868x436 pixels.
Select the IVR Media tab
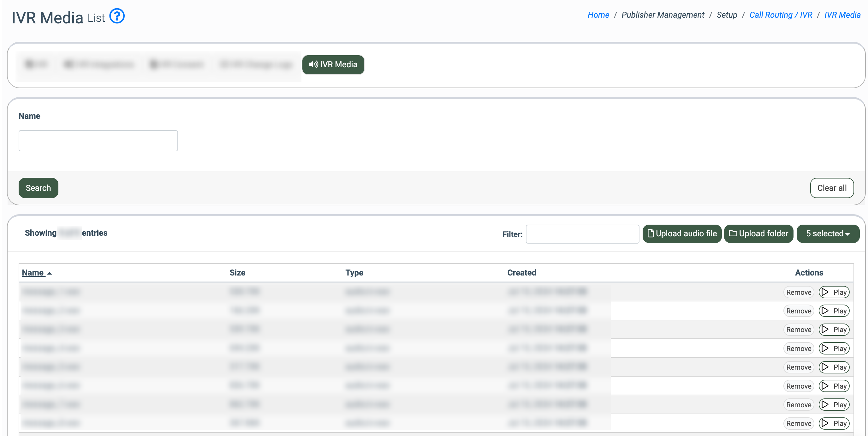click(333, 64)
